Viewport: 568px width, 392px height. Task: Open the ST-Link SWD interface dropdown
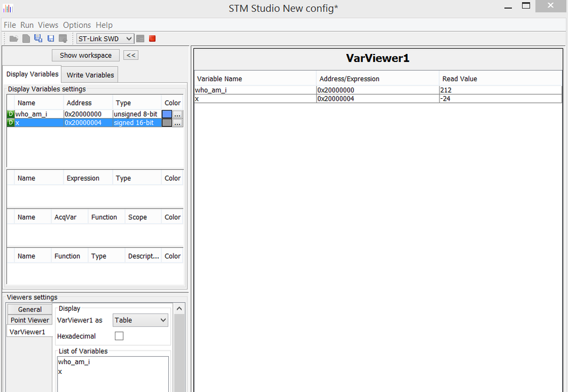[105, 39]
